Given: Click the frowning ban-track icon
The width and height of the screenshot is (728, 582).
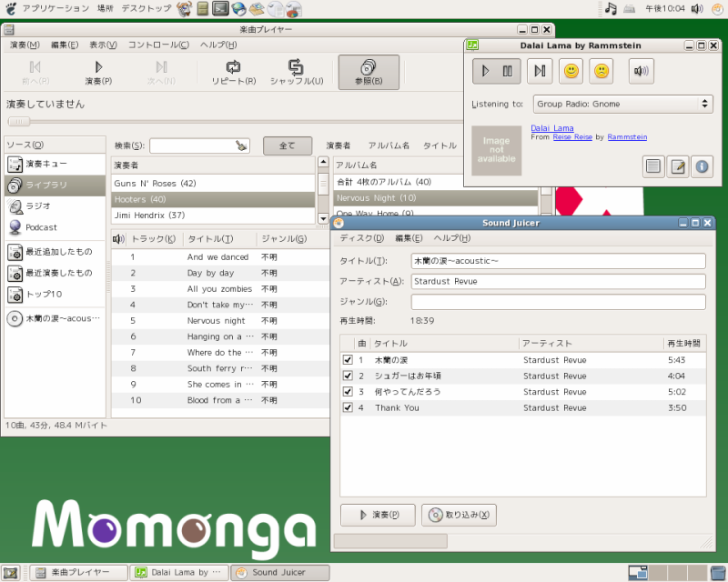Looking at the screenshot, I should click(x=602, y=71).
